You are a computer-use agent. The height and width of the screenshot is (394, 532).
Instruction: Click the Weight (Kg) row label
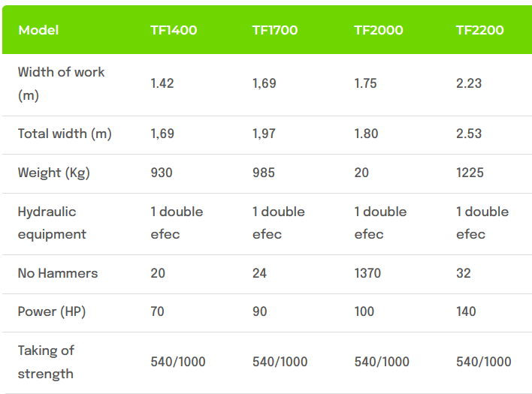click(53, 173)
